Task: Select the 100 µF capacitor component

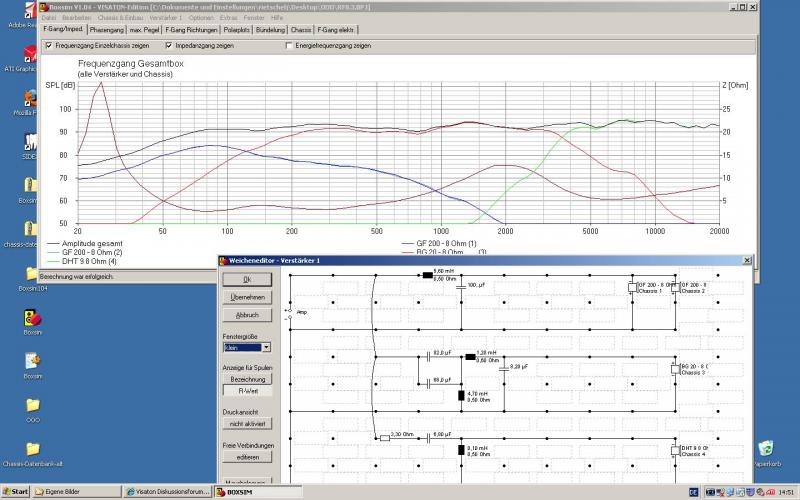Action: pos(461,287)
